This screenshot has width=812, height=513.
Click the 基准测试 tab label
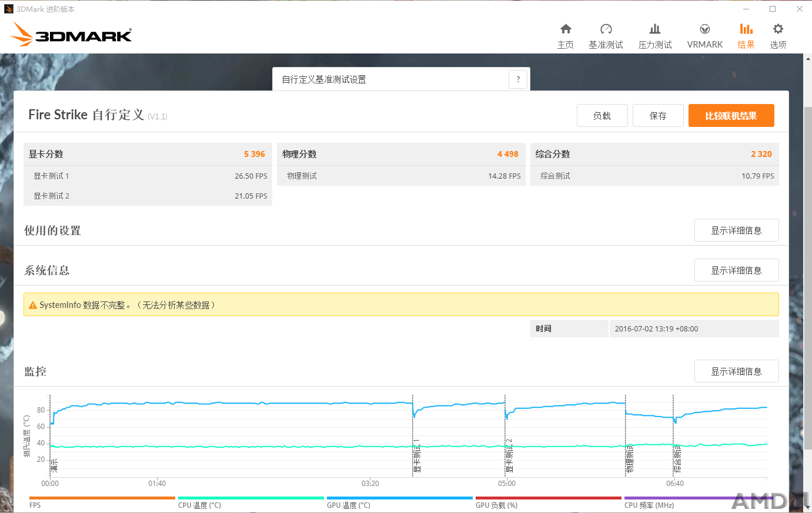point(606,45)
